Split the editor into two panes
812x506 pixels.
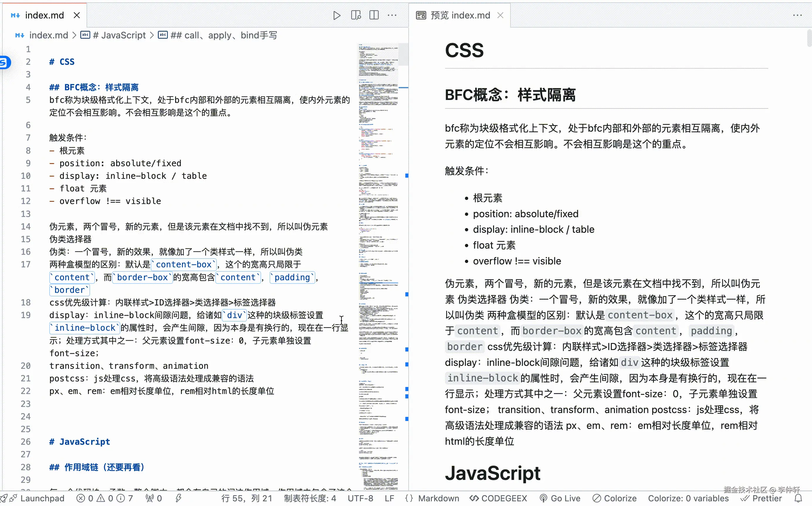[374, 15]
